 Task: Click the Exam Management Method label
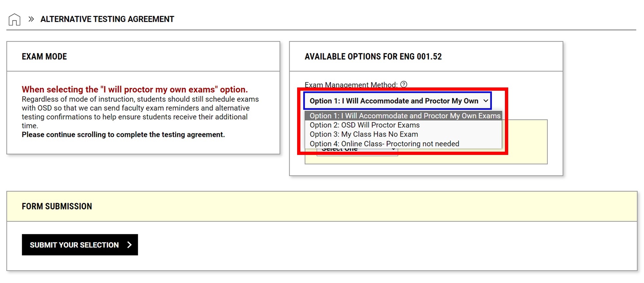[350, 85]
